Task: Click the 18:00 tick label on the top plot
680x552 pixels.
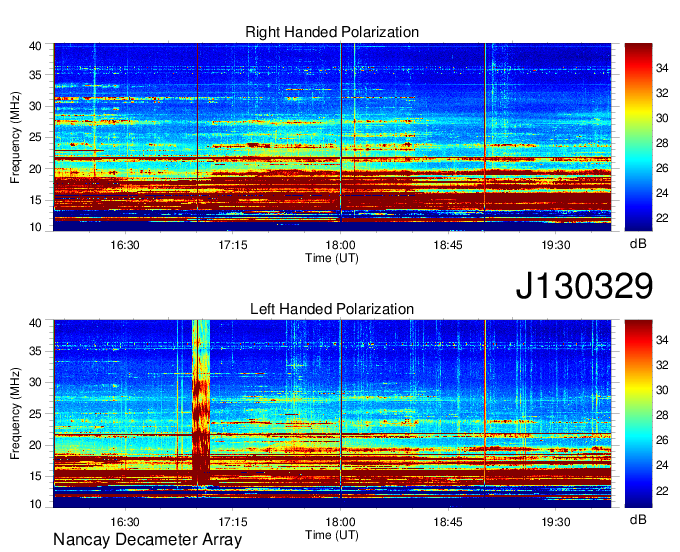Action: click(340, 245)
